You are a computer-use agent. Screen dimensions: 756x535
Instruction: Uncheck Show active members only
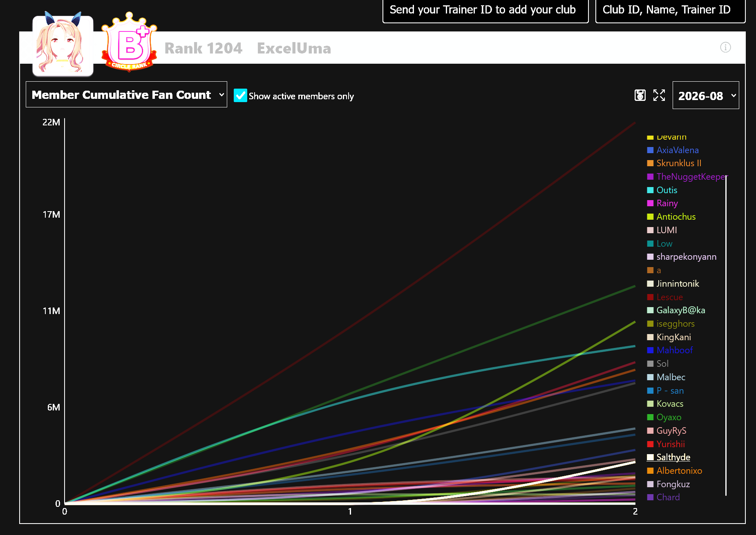tap(240, 96)
